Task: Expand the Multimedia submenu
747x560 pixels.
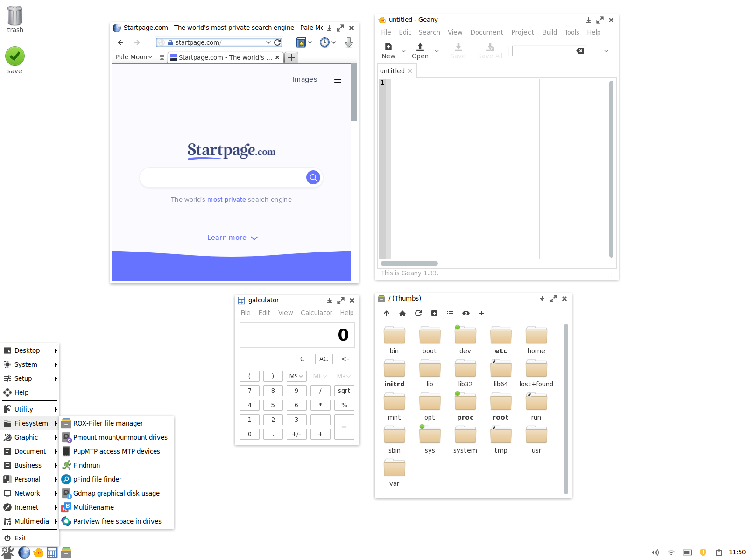Action: pyautogui.click(x=30, y=521)
